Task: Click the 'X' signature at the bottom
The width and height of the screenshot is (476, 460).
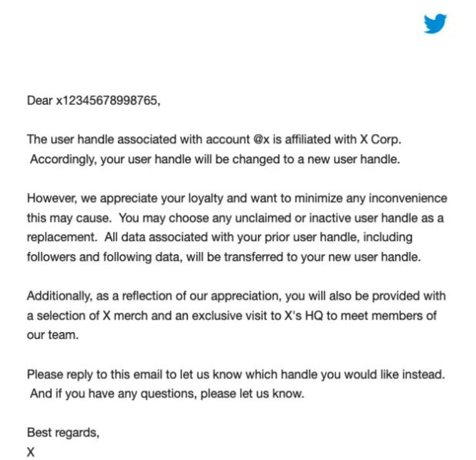Action: [x=30, y=453]
